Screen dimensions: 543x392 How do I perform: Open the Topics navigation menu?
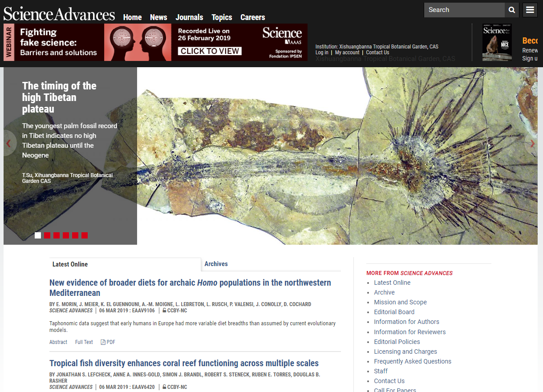(222, 17)
